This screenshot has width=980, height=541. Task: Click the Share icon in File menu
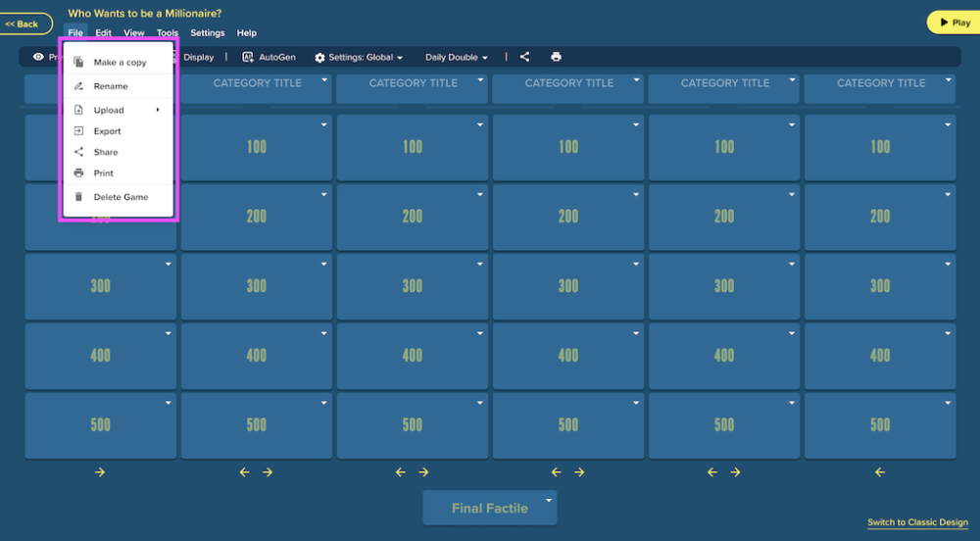[78, 152]
